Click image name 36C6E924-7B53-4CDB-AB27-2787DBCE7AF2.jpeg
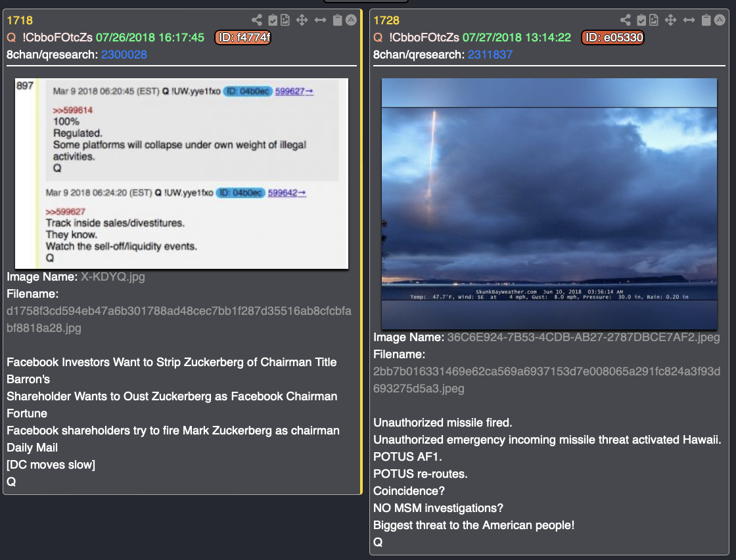Screen dimensions: 736x560 [584, 337]
